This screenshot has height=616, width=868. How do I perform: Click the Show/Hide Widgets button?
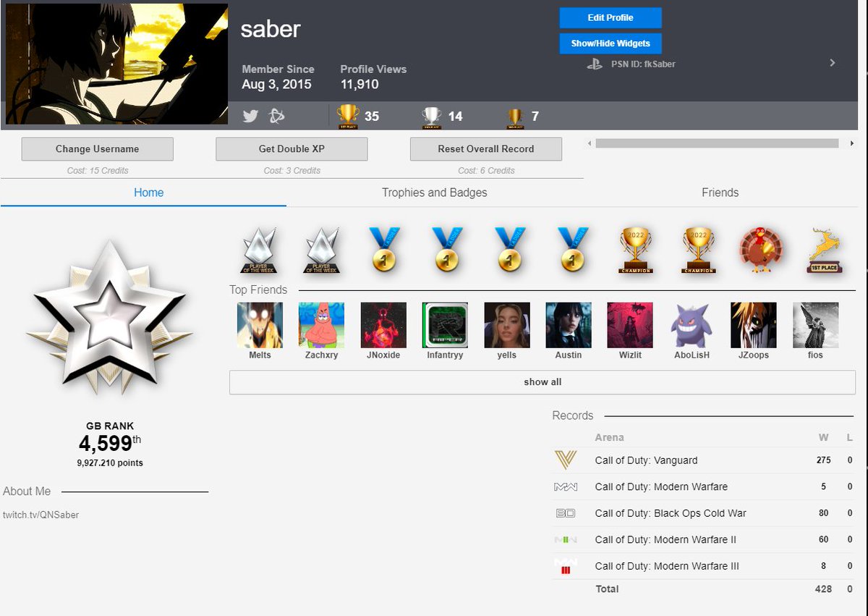click(610, 43)
